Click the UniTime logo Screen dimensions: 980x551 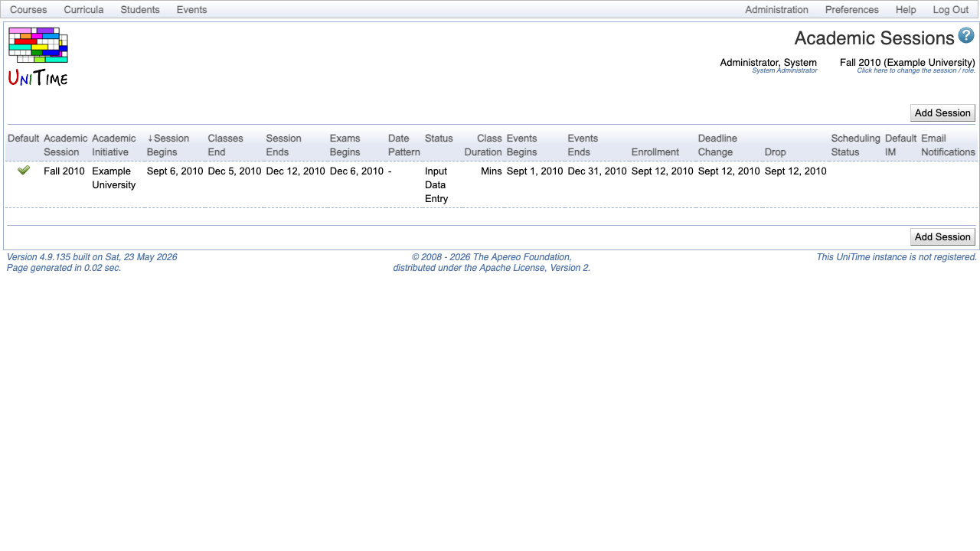38,57
